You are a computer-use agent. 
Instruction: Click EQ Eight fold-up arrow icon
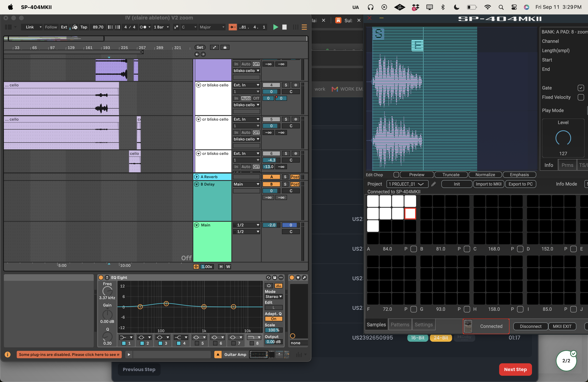point(107,278)
